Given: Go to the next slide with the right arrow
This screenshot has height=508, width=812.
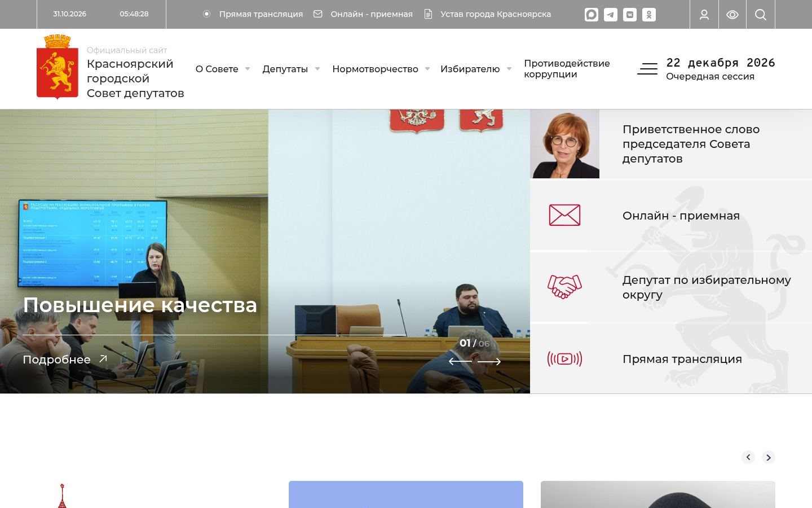Looking at the screenshot, I should pyautogui.click(x=489, y=361).
